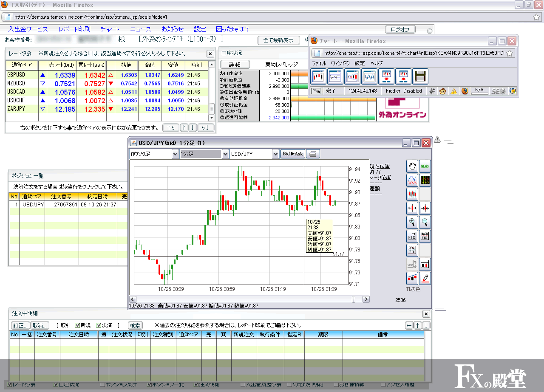
Task: Enable the 入出金履歴照会 checkbox at bottom
Action: [x=243, y=385]
